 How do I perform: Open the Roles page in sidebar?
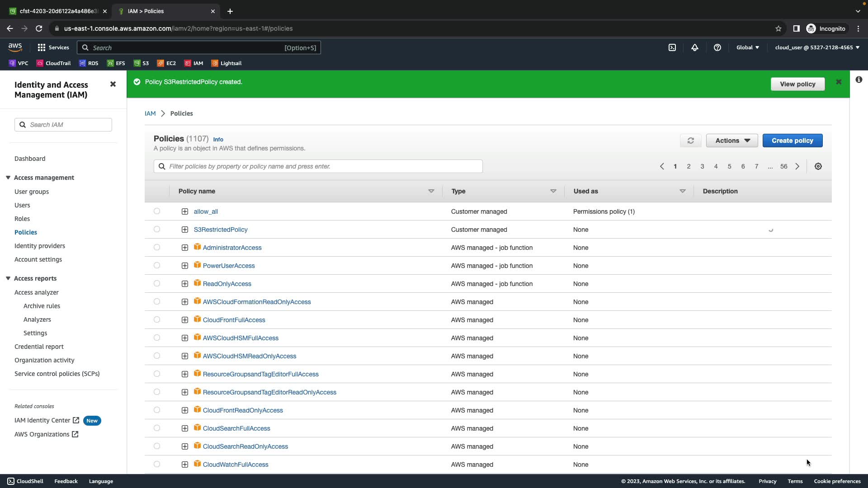click(x=22, y=219)
